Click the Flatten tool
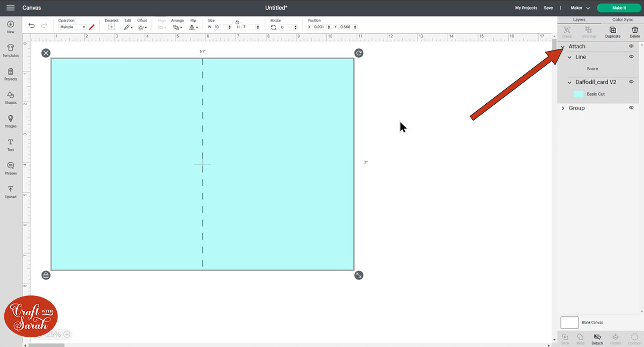Viewport: 644px width, 347px height. point(616,338)
